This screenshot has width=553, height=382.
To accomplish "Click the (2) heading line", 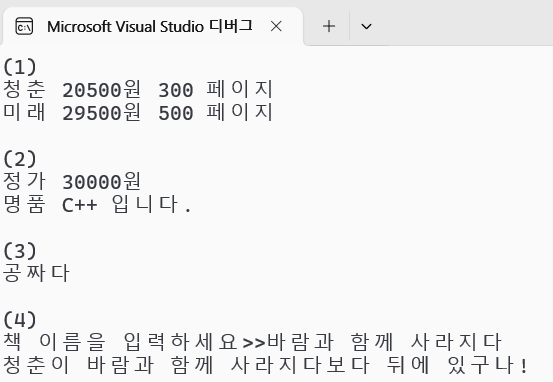I will click(20, 159).
